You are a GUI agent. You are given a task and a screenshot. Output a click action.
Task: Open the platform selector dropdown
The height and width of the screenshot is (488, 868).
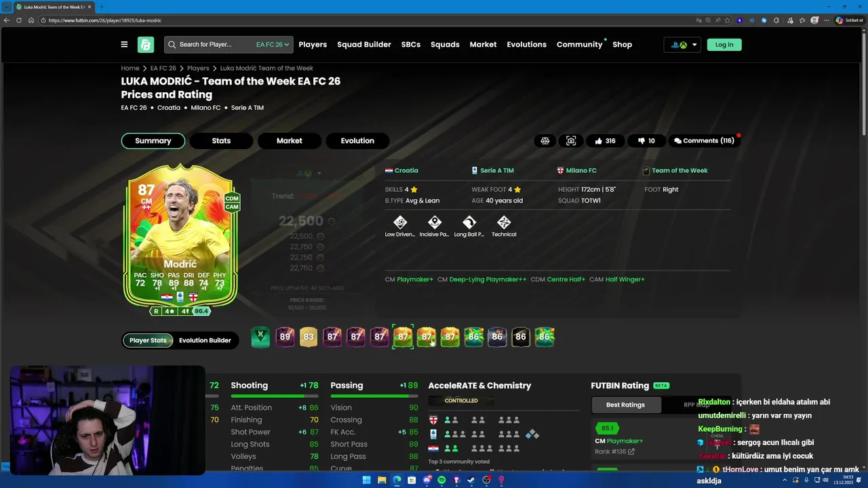coord(683,45)
